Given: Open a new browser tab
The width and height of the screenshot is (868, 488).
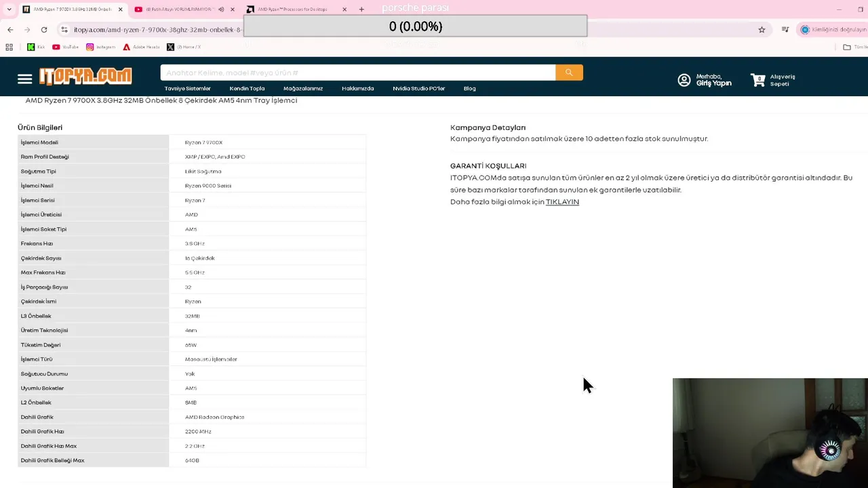Looking at the screenshot, I should pos(361,9).
